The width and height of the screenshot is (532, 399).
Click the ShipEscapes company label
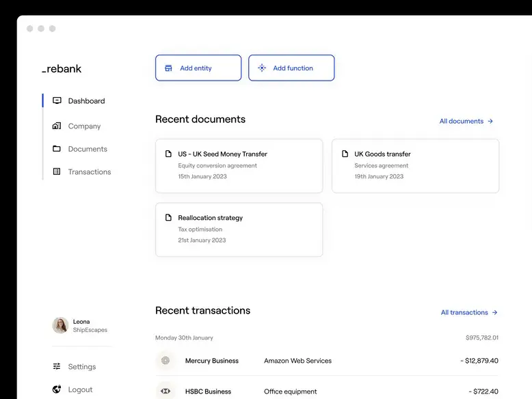90,330
